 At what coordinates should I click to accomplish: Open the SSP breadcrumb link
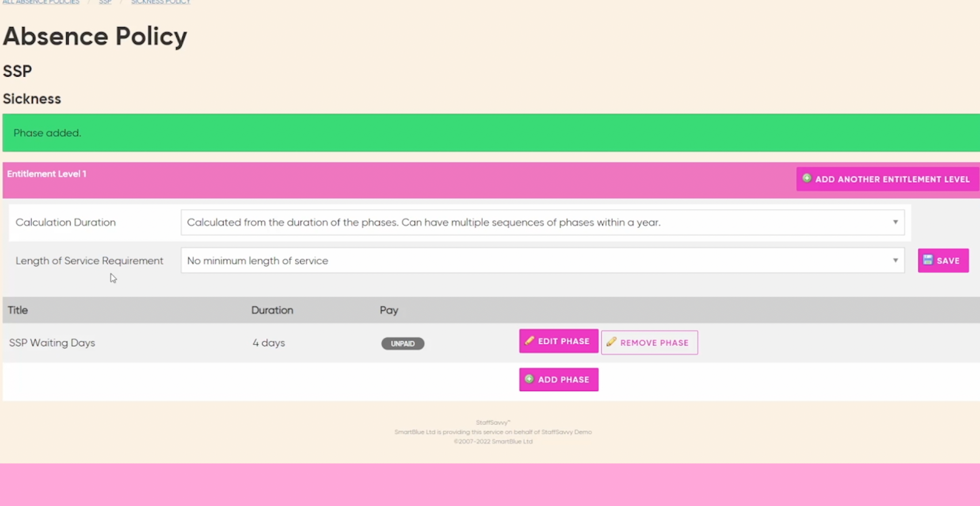105,2
